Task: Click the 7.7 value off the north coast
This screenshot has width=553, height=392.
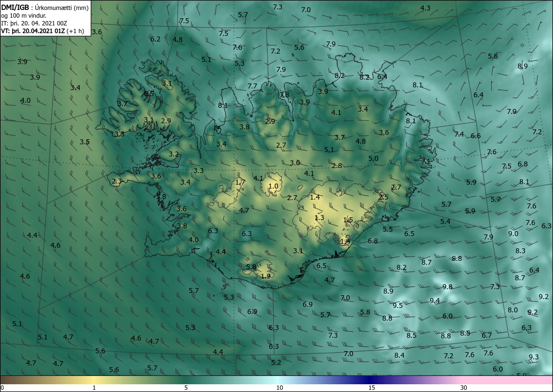Action: [x=252, y=86]
